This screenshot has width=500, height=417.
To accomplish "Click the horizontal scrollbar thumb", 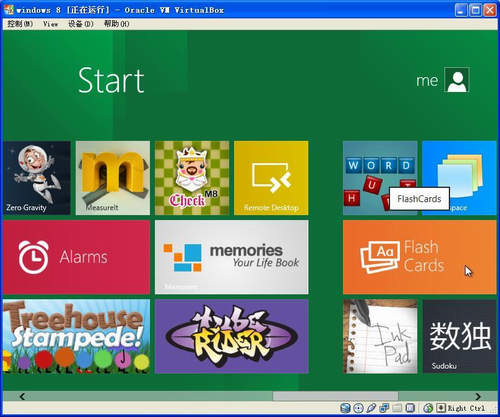I will [335, 396].
